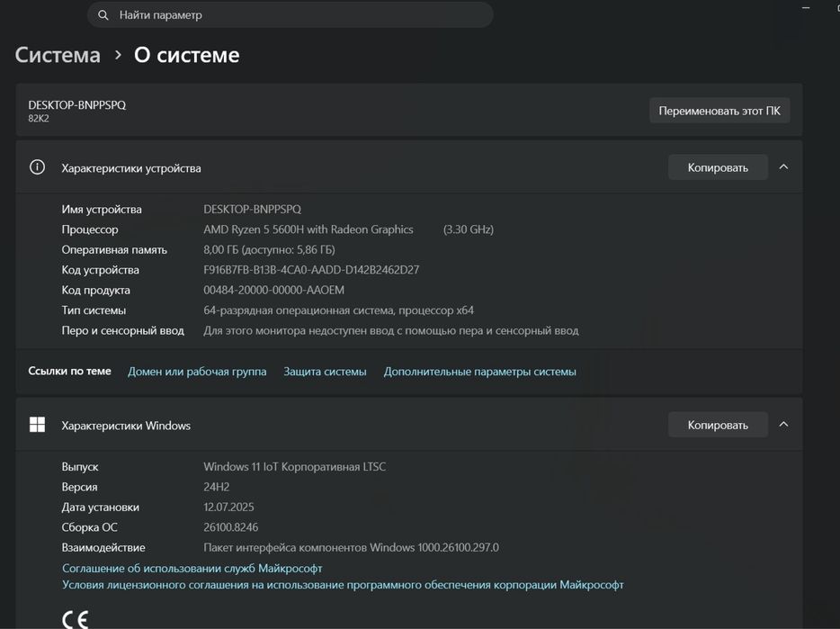This screenshot has width=840, height=629.
Task: Click the Выпуск label
Action: pos(80,466)
